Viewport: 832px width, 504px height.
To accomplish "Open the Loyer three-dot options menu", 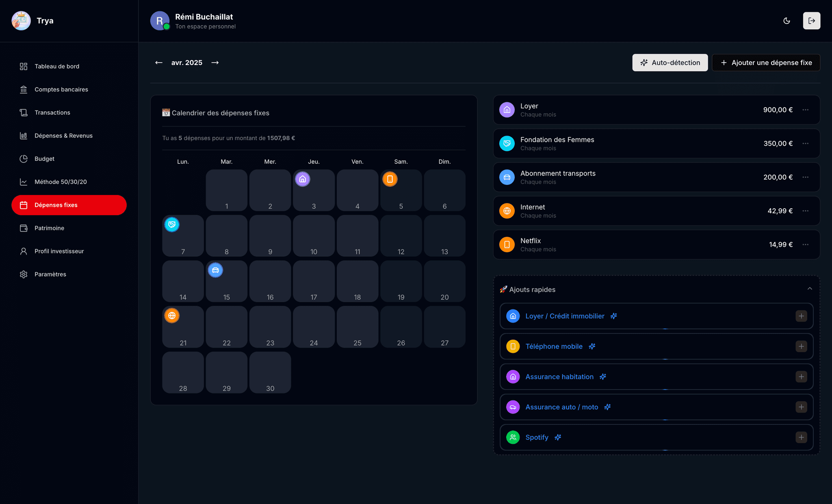I will point(805,110).
